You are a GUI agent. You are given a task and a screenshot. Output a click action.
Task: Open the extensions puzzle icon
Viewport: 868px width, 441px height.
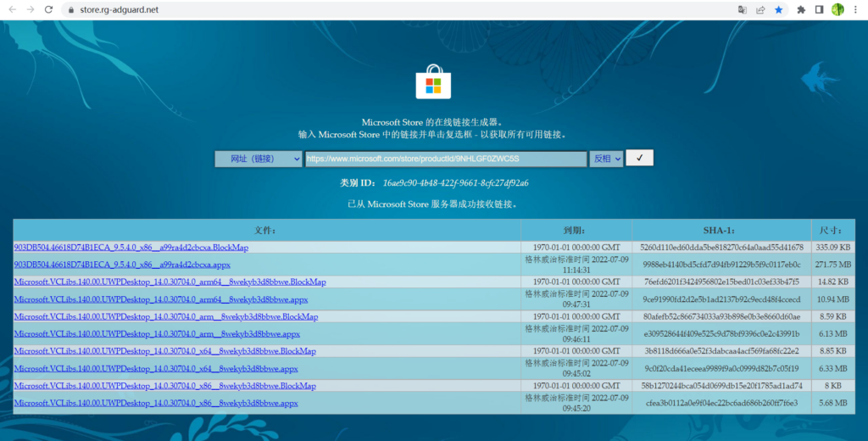(801, 9)
